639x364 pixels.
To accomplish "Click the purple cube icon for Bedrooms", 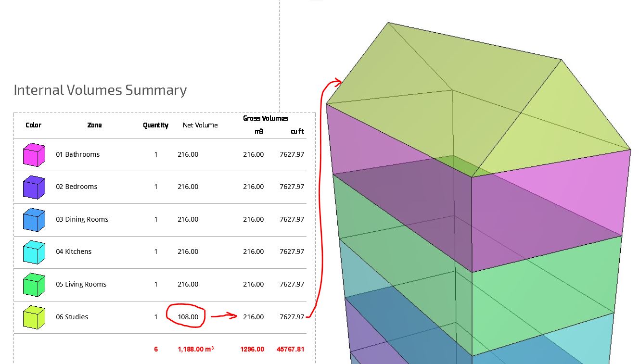I will click(x=34, y=187).
